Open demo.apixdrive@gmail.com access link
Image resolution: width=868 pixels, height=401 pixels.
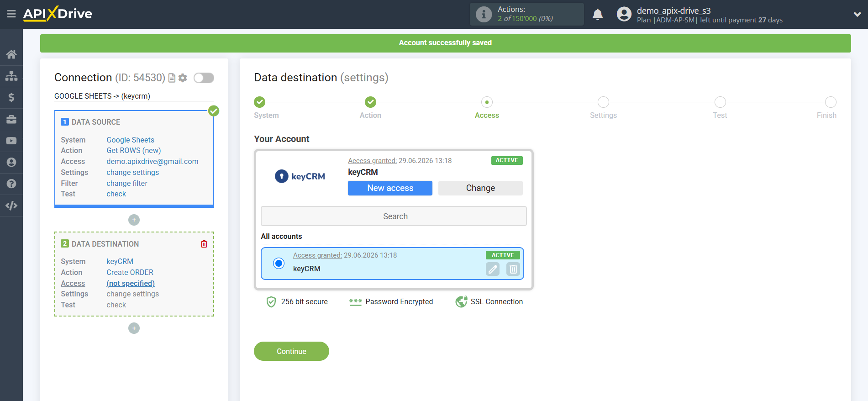(x=153, y=161)
